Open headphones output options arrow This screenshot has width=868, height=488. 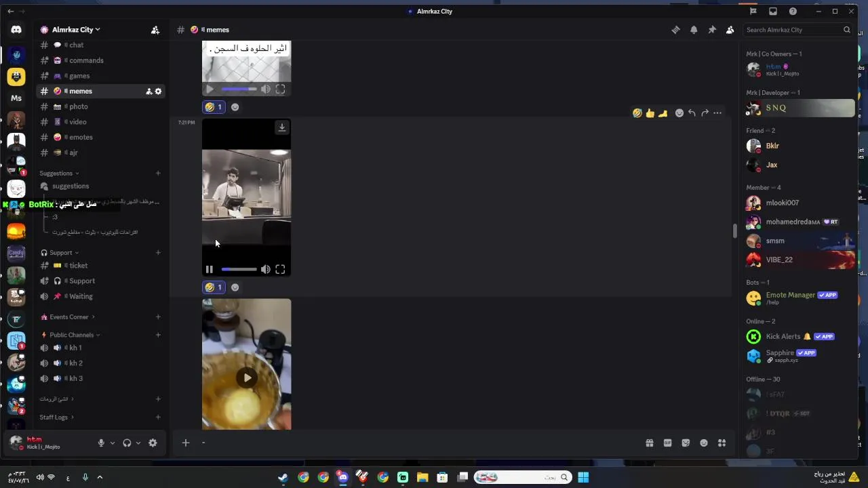tap(138, 443)
